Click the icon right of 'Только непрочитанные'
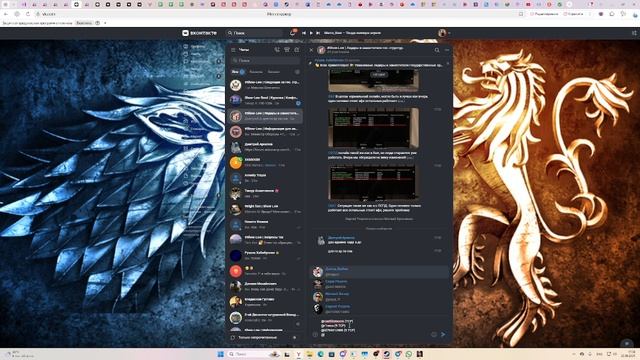This screenshot has height=360, width=640. tap(295, 338)
